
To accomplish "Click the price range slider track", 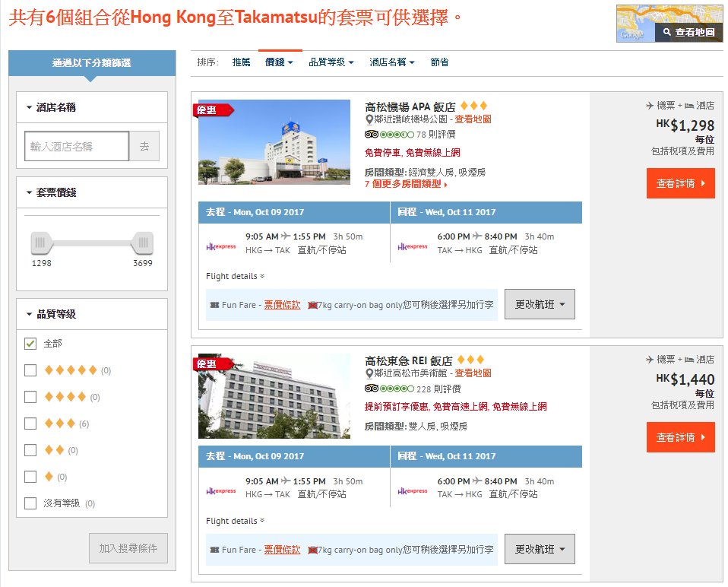I will (92, 243).
